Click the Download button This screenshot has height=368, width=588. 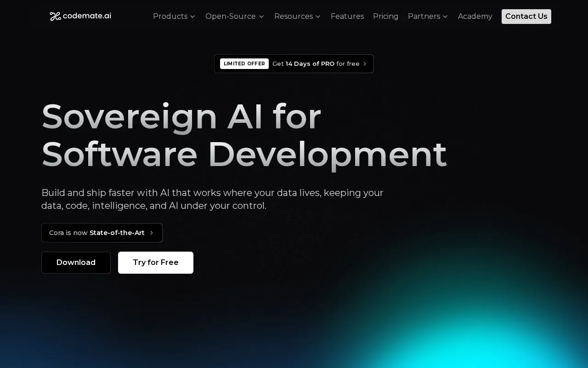coord(76,263)
